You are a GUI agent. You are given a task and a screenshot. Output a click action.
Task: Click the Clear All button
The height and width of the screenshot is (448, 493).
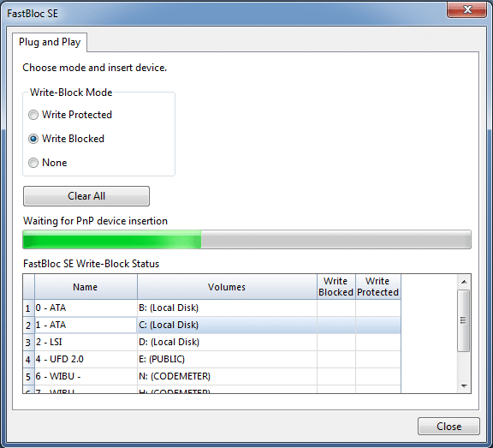(x=86, y=196)
